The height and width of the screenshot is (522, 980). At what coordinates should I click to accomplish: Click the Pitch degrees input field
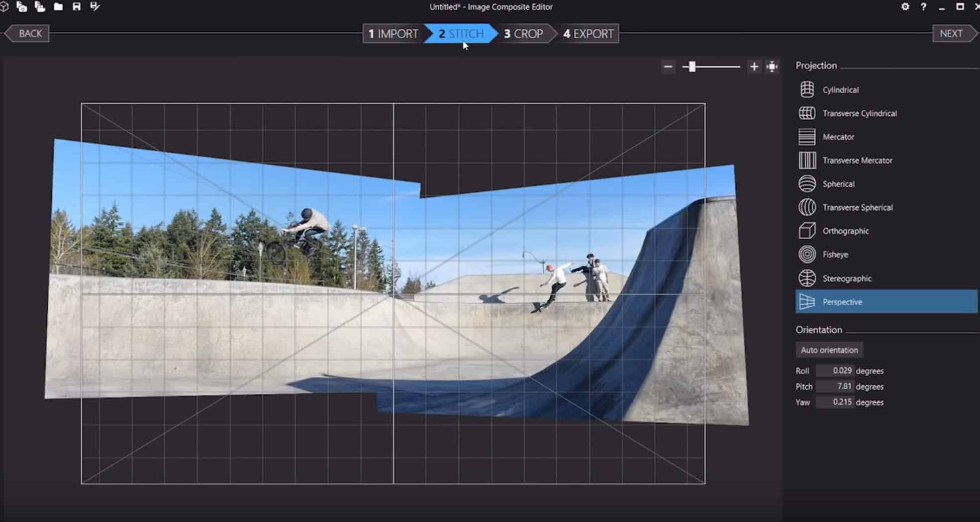(835, 386)
